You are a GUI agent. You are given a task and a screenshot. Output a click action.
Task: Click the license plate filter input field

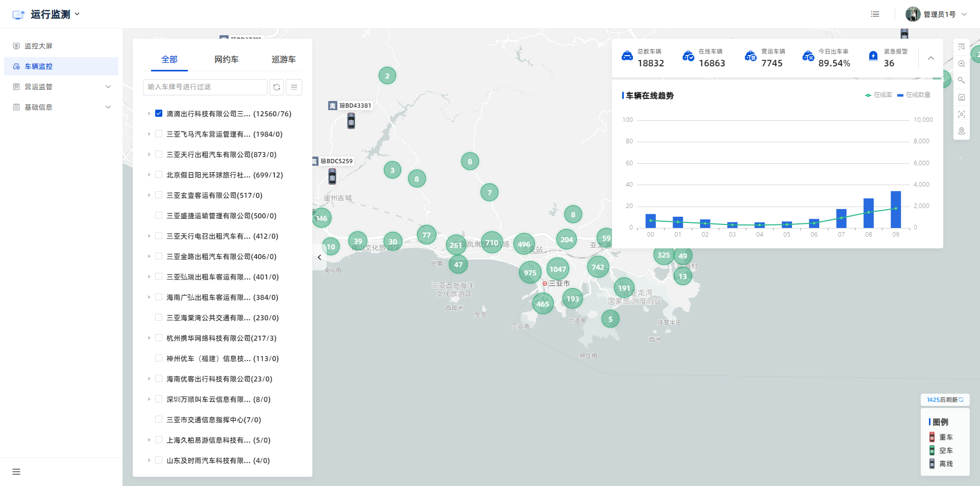pyautogui.click(x=205, y=87)
